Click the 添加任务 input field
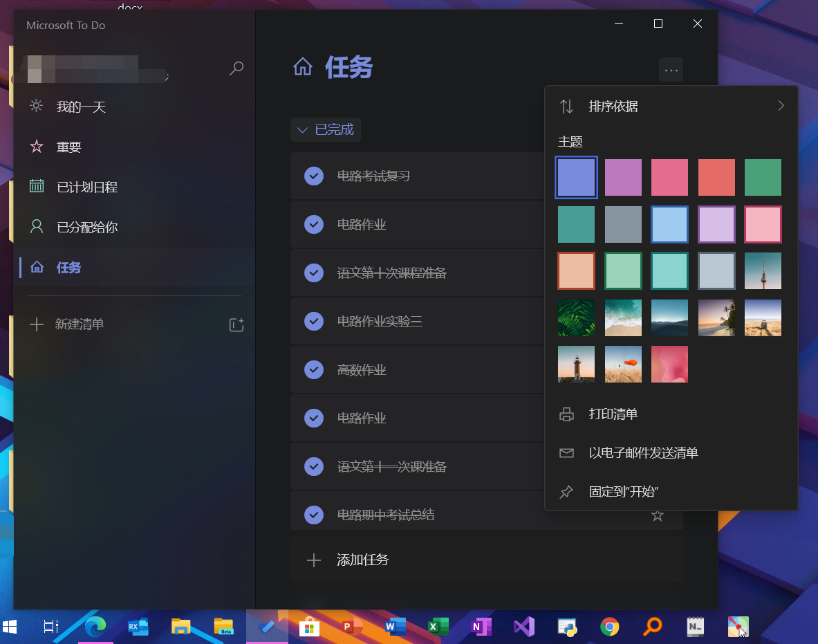Viewport: 818px width, 644px height. 487,560
